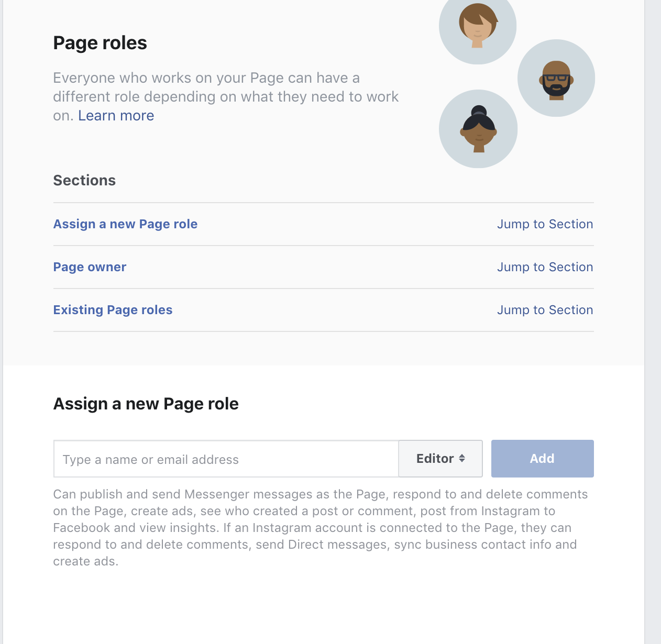Image resolution: width=661 pixels, height=644 pixels.
Task: Select the Page owner section link
Action: [x=90, y=267]
